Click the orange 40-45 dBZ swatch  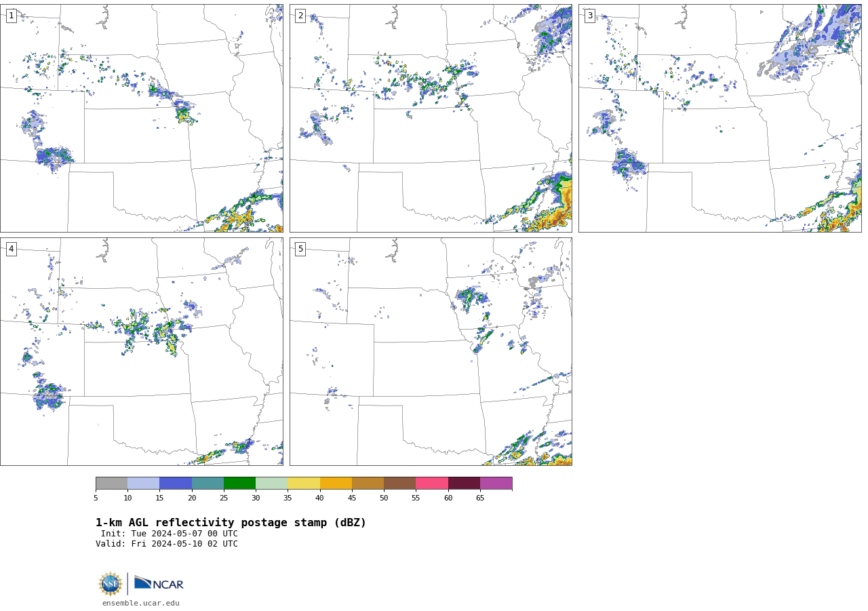click(336, 483)
